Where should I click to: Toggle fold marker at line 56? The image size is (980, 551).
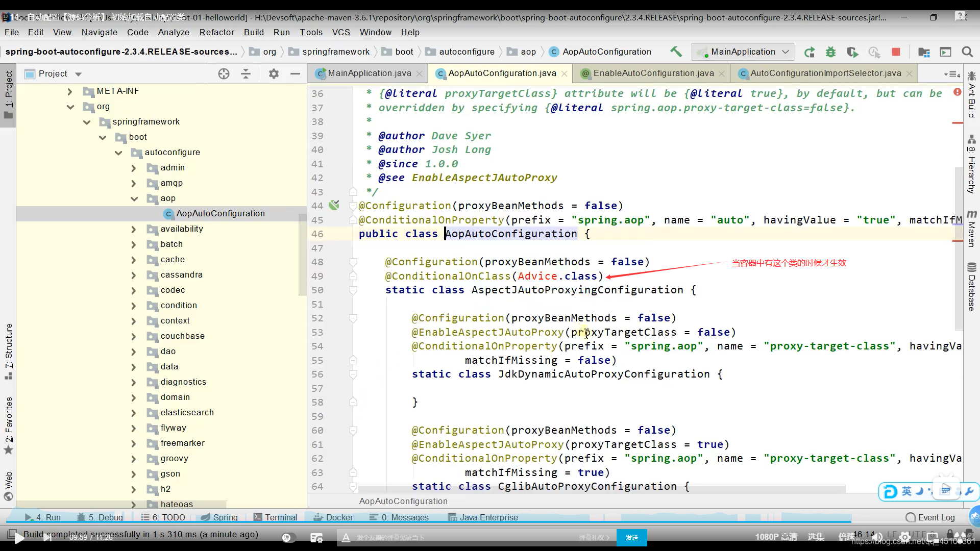(353, 374)
